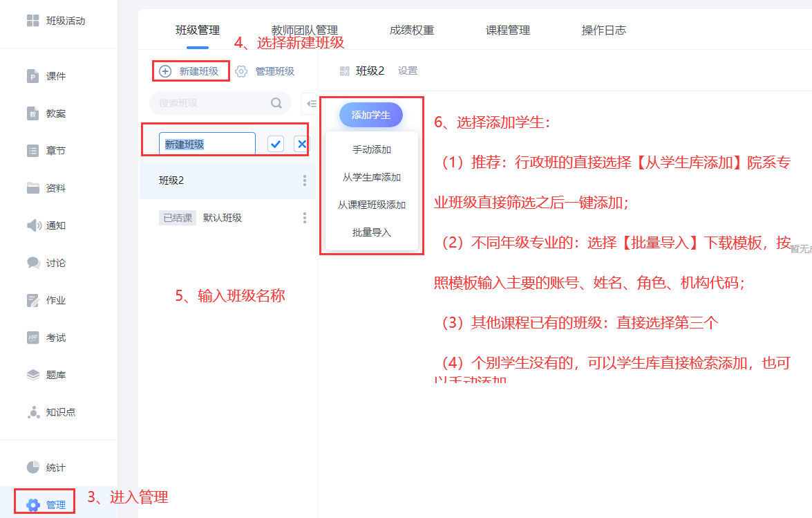This screenshot has height=518, width=812.
Task: Open 统计 pie chart icon
Action: [x=32, y=468]
